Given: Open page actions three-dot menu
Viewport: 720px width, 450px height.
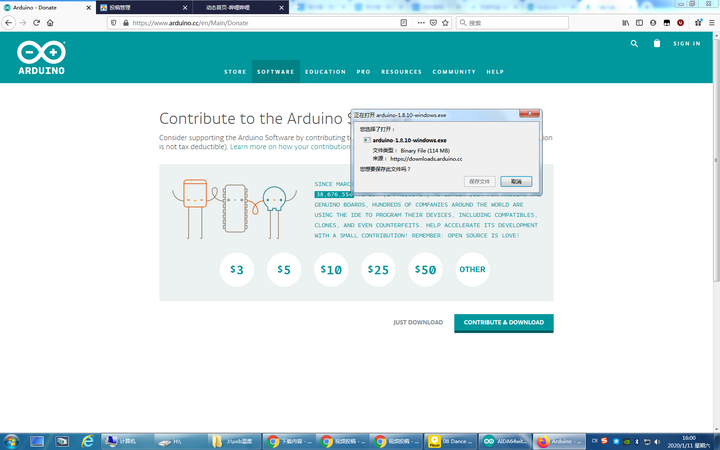Looking at the screenshot, I should point(421,22).
